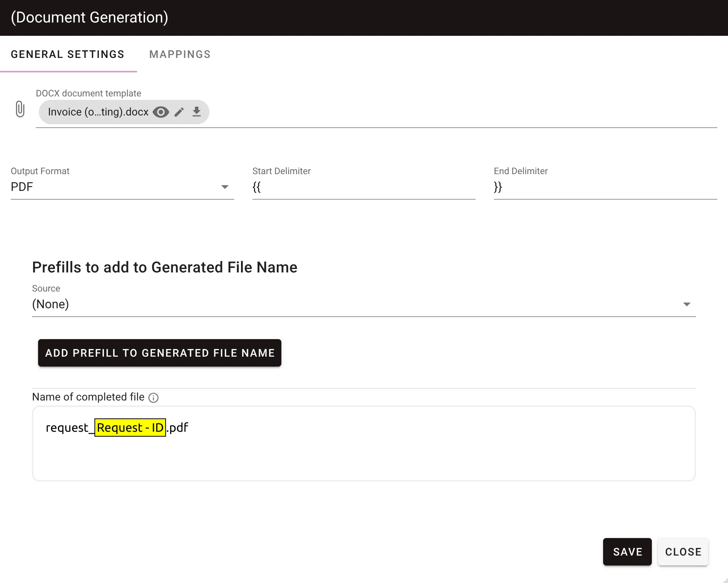Switch to the Mappings tab
728x583 pixels.
[x=180, y=54]
